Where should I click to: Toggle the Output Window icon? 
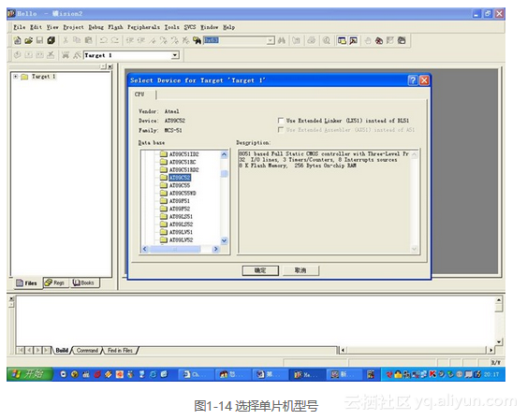click(353, 40)
